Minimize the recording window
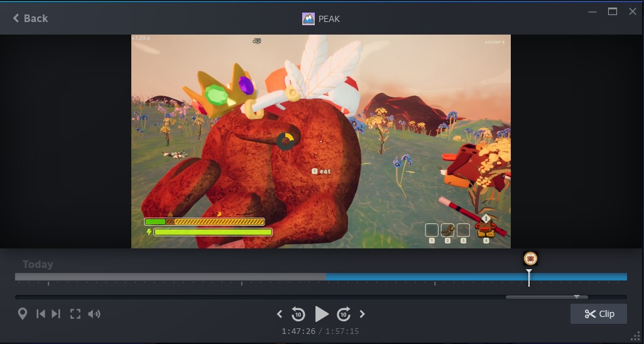Image resolution: width=644 pixels, height=344 pixels. [x=592, y=12]
